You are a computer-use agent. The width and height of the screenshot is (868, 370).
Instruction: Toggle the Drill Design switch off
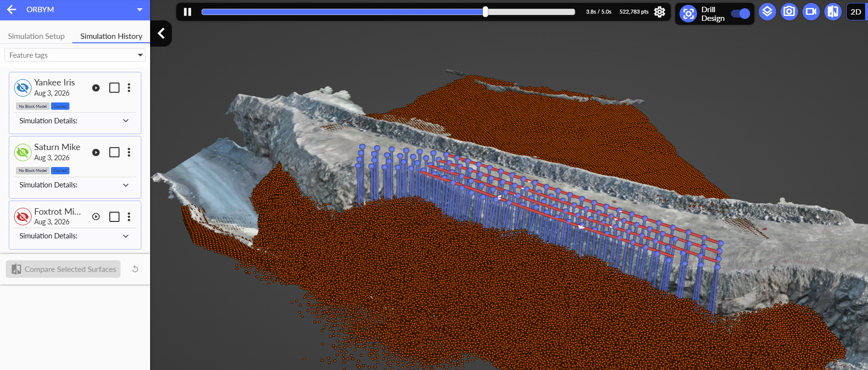[740, 14]
